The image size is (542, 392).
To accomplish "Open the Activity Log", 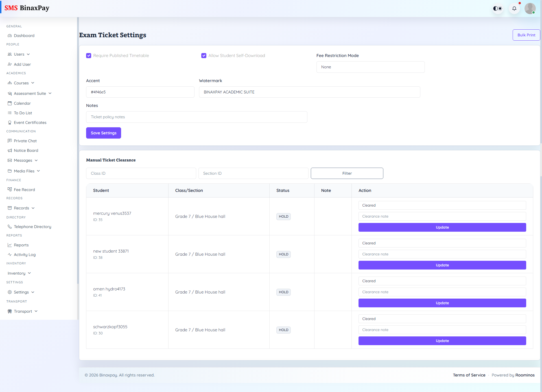I will point(24,255).
